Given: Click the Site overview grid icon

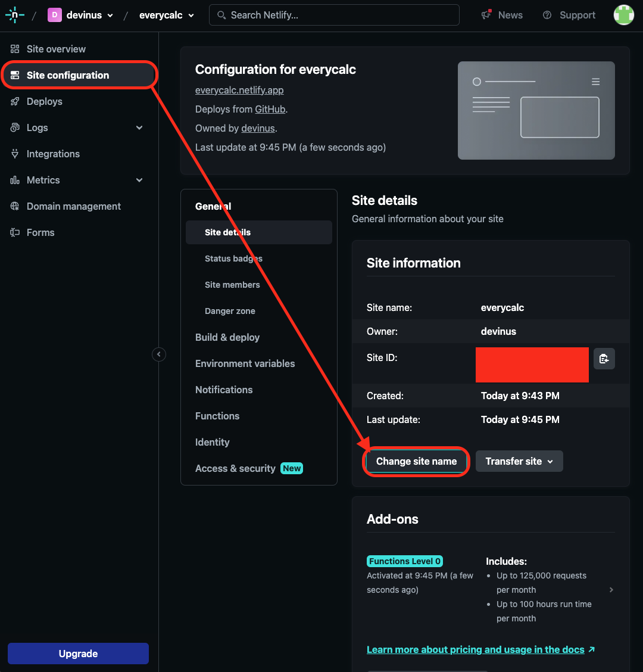Looking at the screenshot, I should [15, 49].
